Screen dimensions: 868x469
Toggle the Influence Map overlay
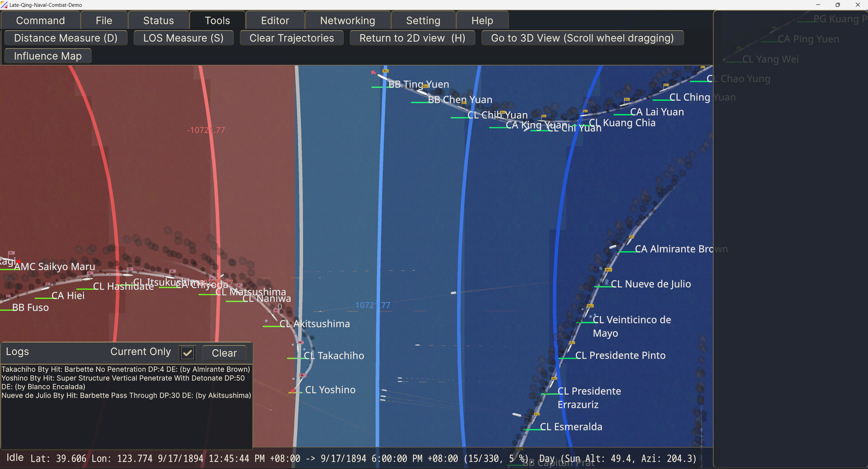[47, 56]
